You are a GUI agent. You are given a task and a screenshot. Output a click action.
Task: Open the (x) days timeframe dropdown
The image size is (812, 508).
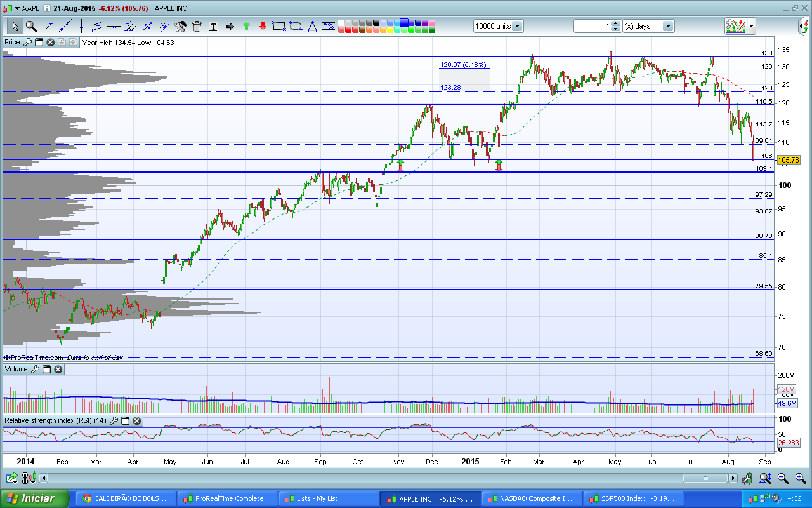tap(668, 26)
